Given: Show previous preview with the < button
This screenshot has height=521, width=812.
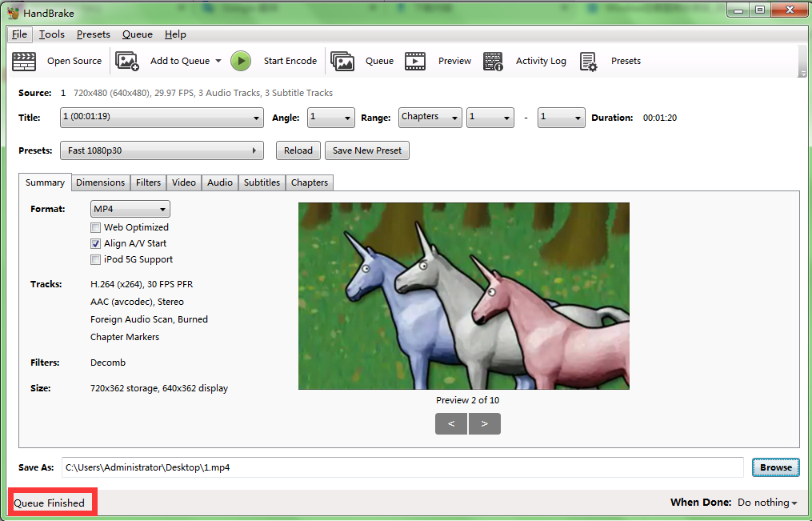Looking at the screenshot, I should coord(451,423).
